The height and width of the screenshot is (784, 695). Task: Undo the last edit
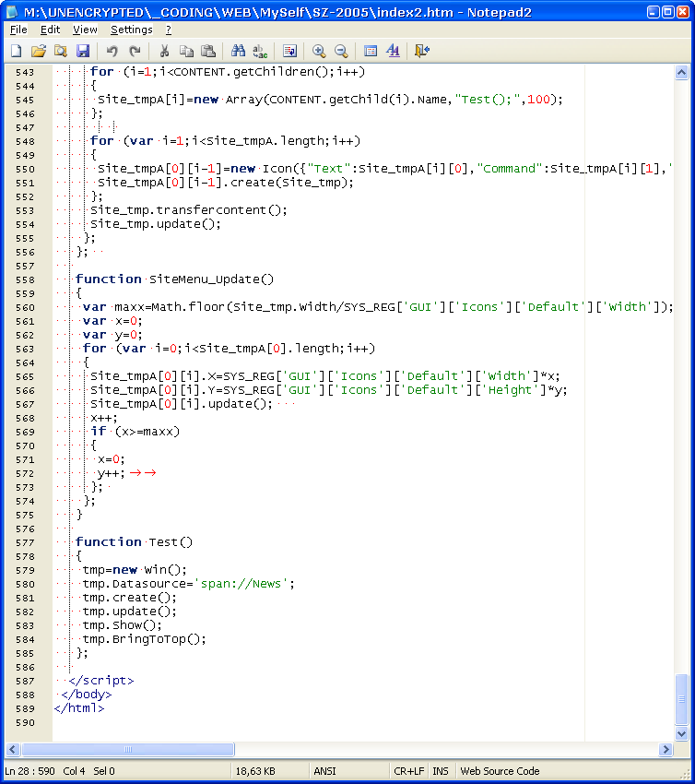(x=112, y=51)
